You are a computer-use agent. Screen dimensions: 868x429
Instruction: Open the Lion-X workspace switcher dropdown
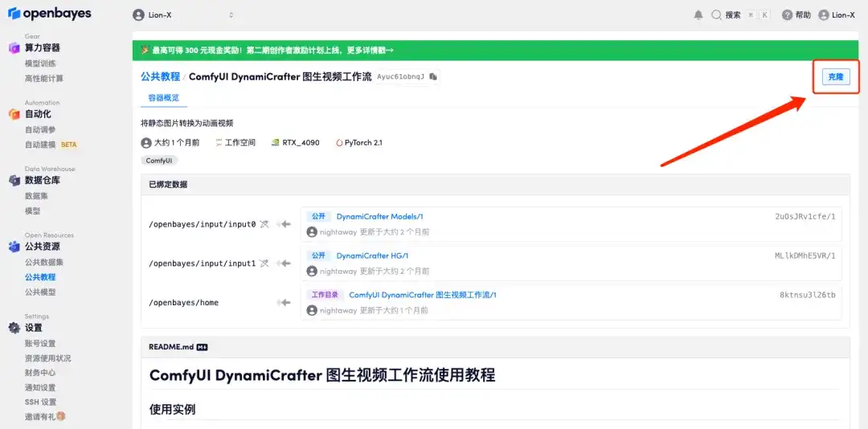coord(184,15)
